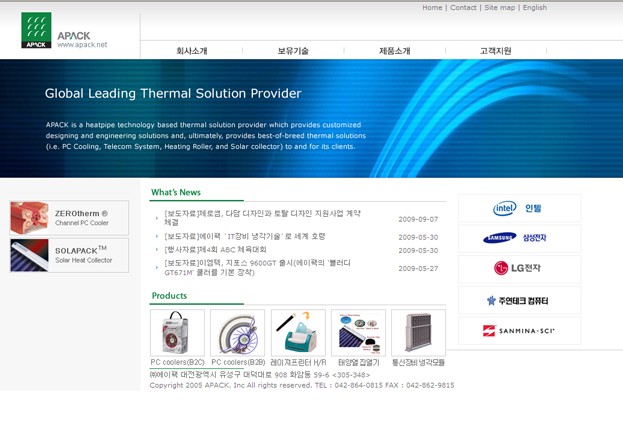Screen dimensions: 623x429
Task: Open the 레이저프린터 H/R product thumbnail
Action: tap(298, 333)
